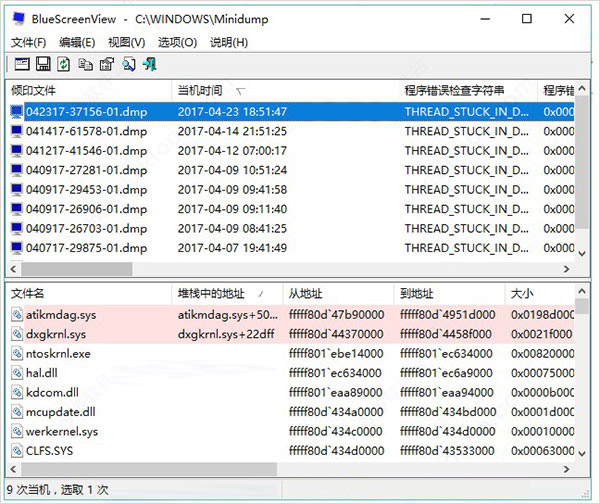Open the 选项(O) menu
Viewport: 600px width, 504px height.
point(177,42)
